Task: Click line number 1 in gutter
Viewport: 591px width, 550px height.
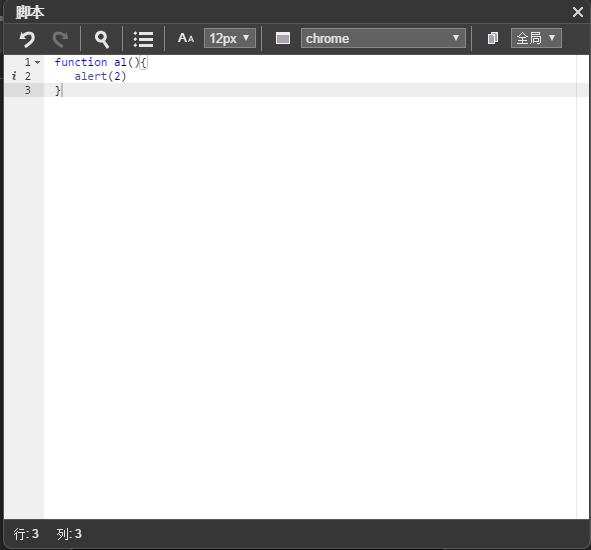Action: 28,62
